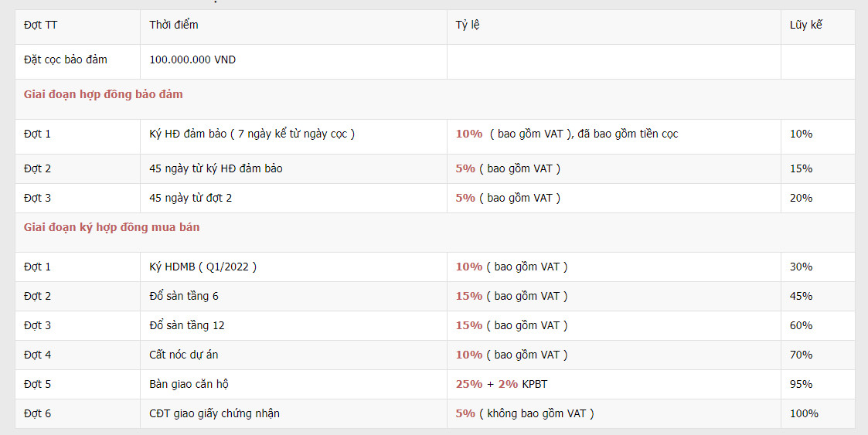Click the '25% + 2% KPBT' ratio cell
This screenshot has height=435, width=868.
(x=501, y=384)
